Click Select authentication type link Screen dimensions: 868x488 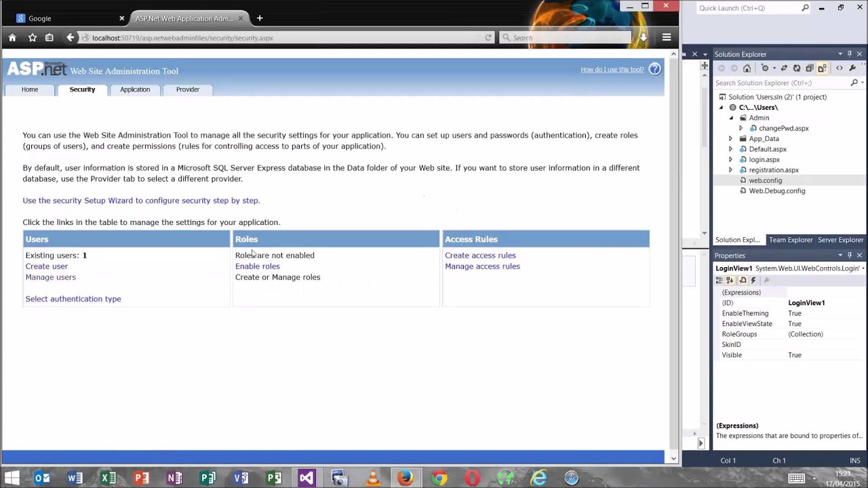pyautogui.click(x=73, y=299)
